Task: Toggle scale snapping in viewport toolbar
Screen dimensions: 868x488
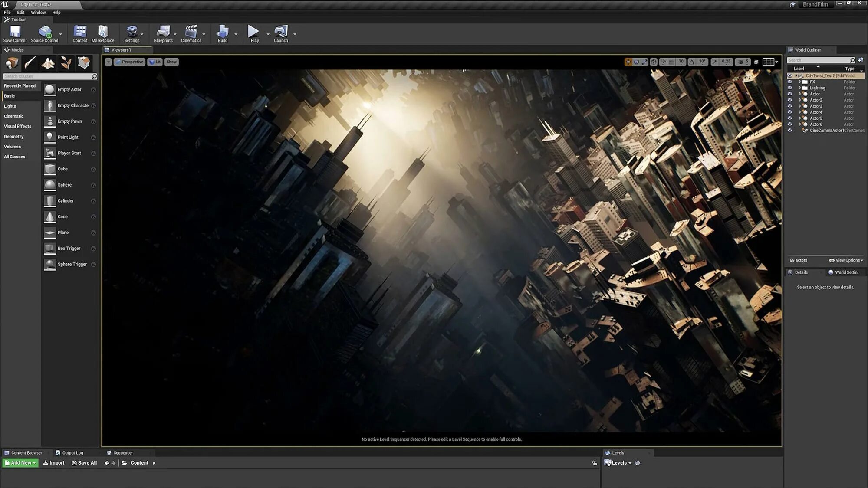Action: (x=715, y=62)
